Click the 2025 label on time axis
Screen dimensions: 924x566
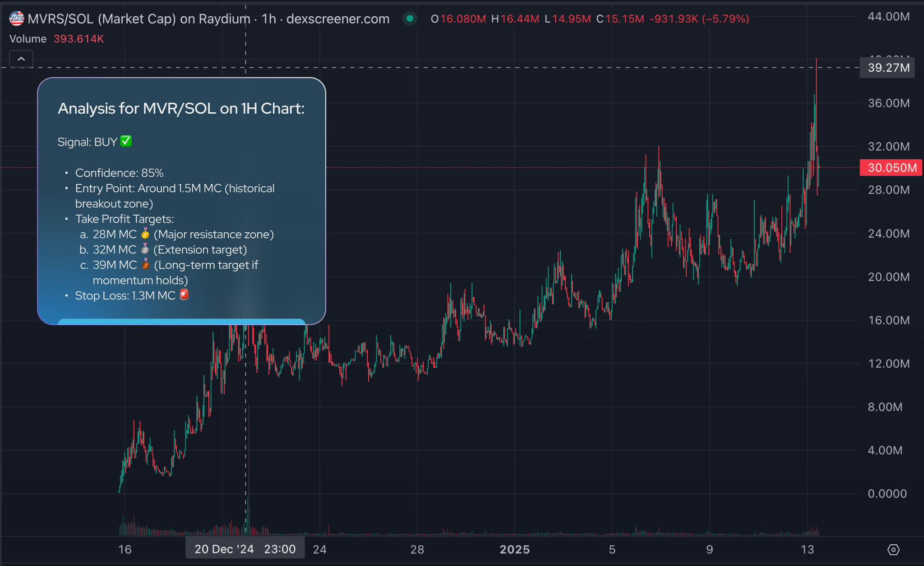coord(514,549)
